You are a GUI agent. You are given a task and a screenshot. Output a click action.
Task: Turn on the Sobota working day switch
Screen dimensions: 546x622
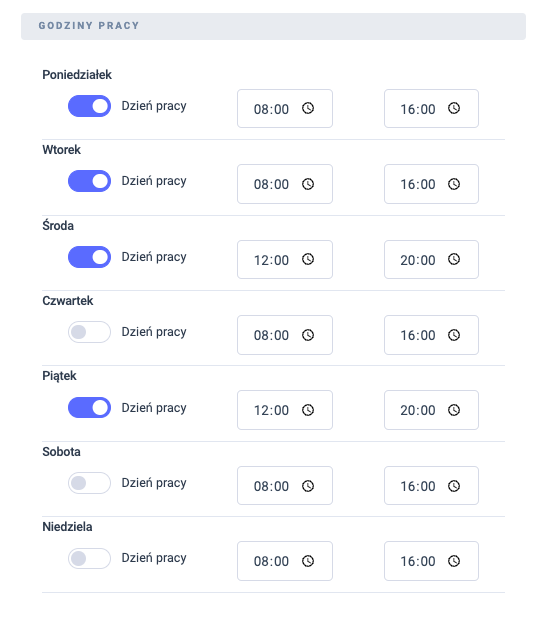coord(89,483)
